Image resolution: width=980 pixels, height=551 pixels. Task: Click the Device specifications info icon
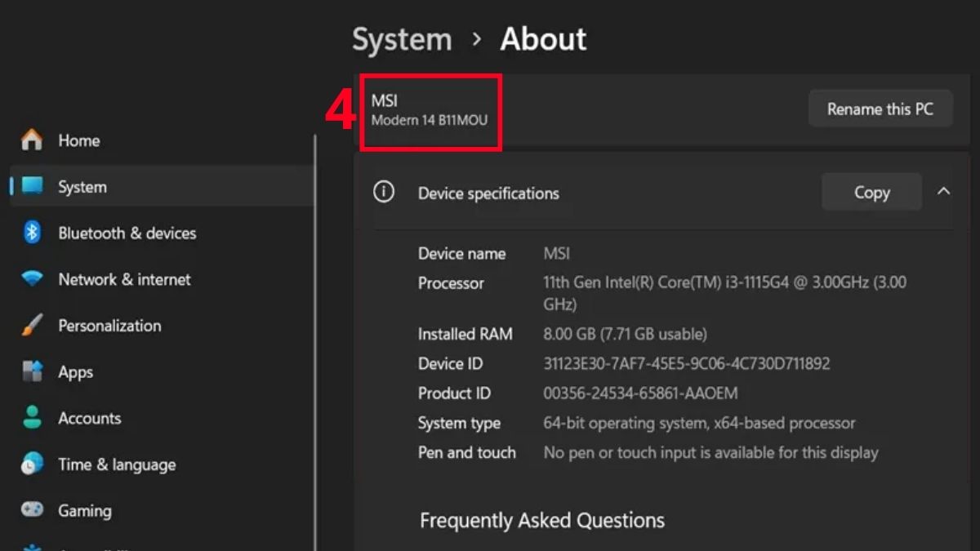click(x=383, y=192)
